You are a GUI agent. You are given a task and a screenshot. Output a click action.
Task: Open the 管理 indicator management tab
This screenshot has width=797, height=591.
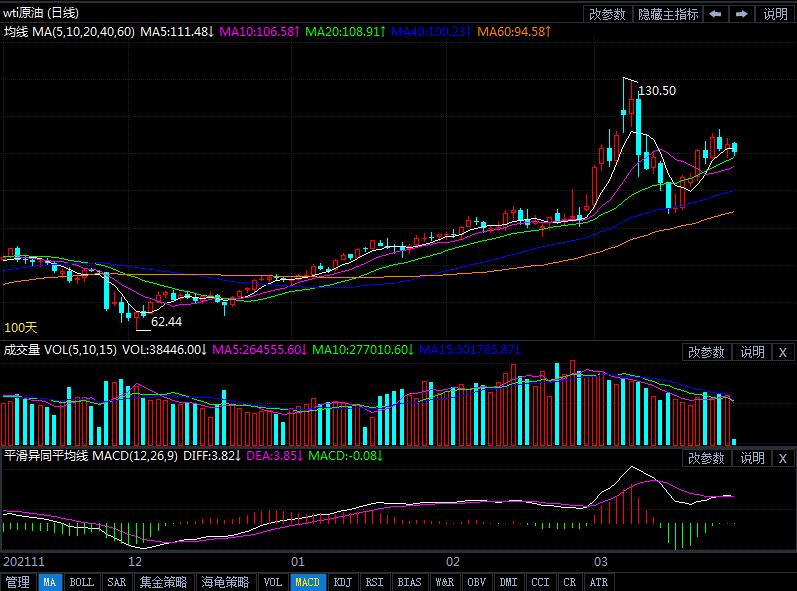(18, 582)
